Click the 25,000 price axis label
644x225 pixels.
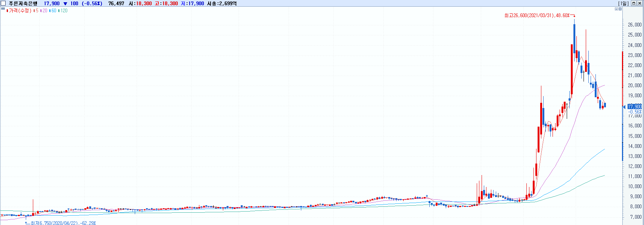tap(635, 35)
